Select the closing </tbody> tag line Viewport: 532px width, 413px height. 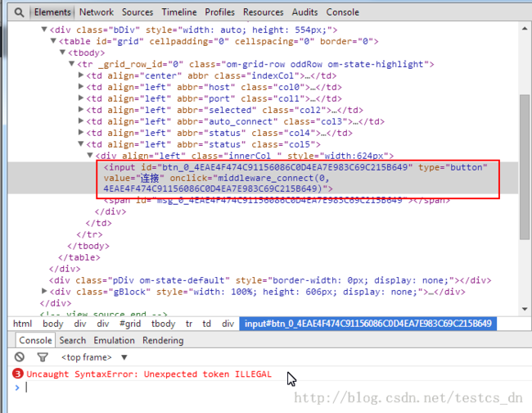tap(88, 246)
